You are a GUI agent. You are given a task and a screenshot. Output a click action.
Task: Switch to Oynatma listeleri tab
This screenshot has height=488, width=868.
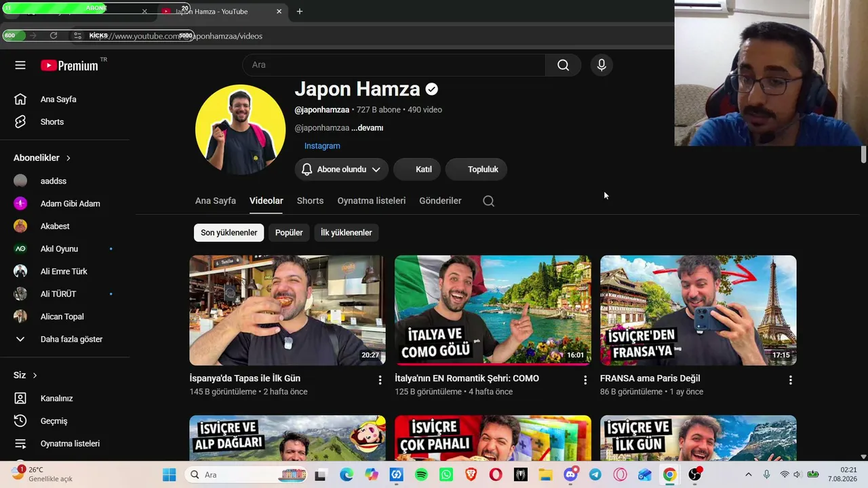tap(372, 201)
